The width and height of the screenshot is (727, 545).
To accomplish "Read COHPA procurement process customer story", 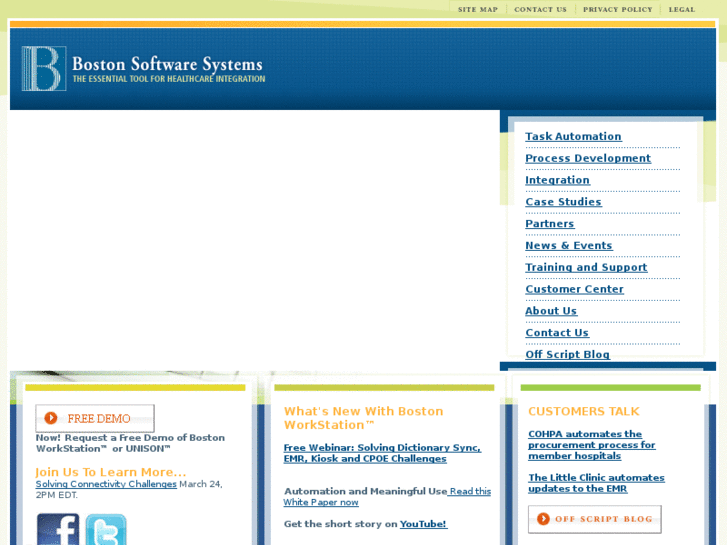I will [592, 445].
